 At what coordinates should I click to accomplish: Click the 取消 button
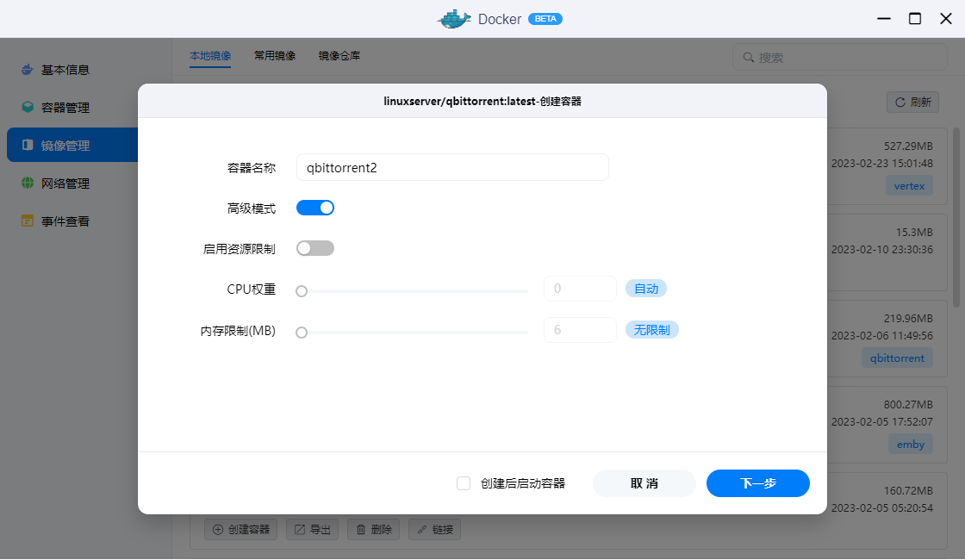click(644, 483)
